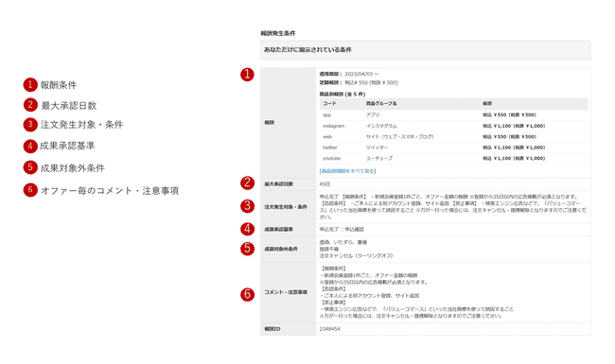
Task: Select the web code cell
Action: point(327,137)
